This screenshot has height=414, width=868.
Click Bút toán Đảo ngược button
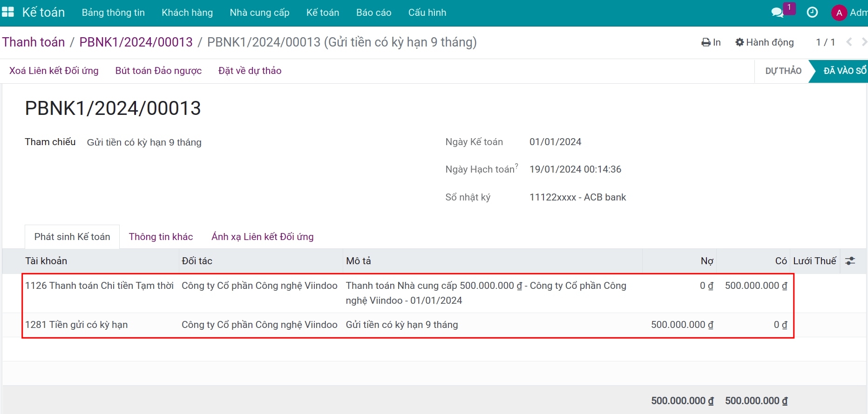coord(158,71)
